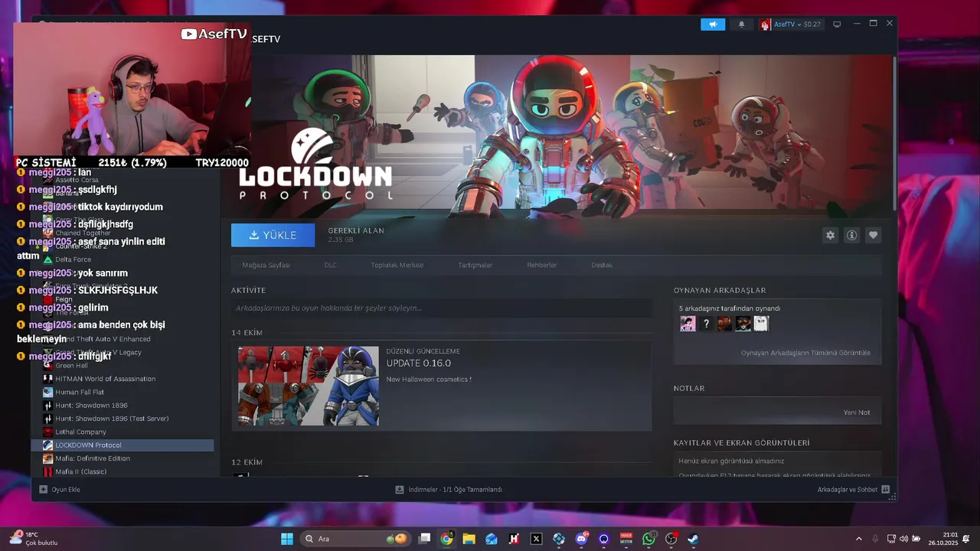Open the X app on the taskbar
Viewport: 980px width, 551px height.
[537, 539]
